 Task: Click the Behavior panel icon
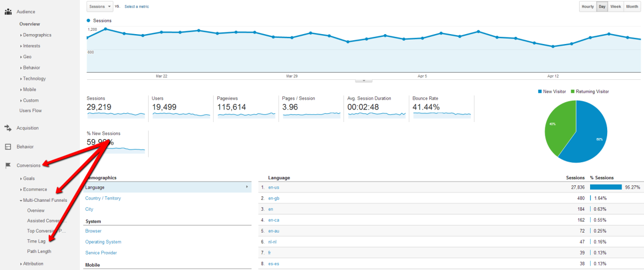pyautogui.click(x=8, y=147)
